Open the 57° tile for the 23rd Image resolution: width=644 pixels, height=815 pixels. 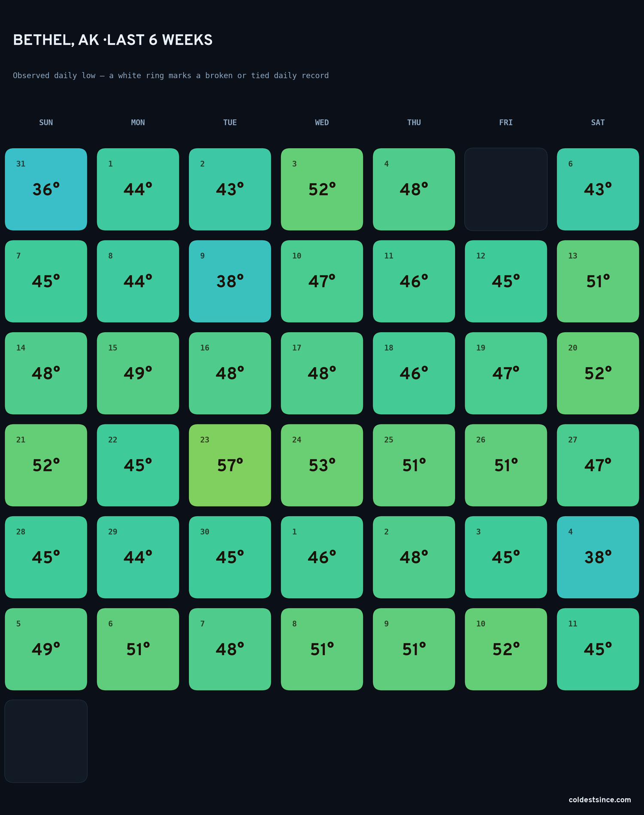pos(230,465)
